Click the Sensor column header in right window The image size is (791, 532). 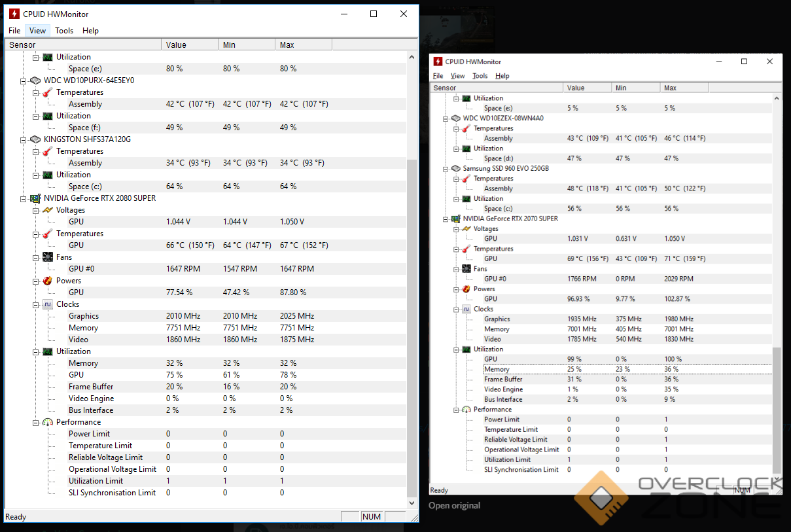click(x=497, y=88)
